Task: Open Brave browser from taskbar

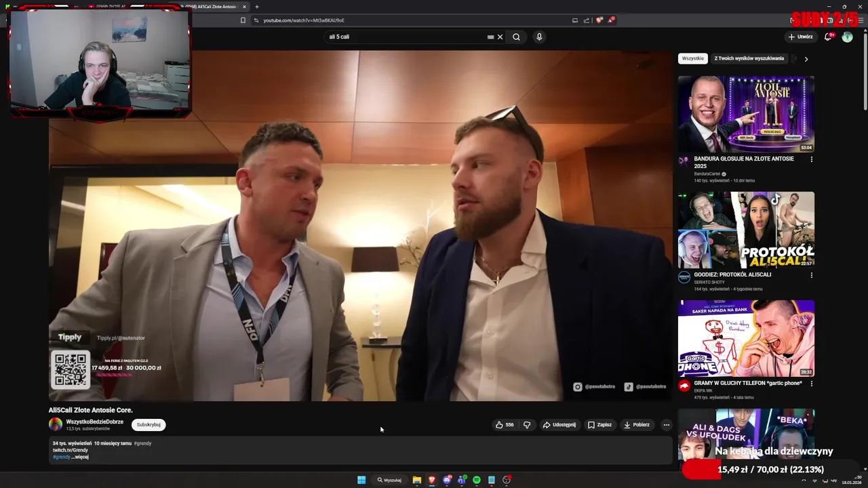Action: coord(432,480)
